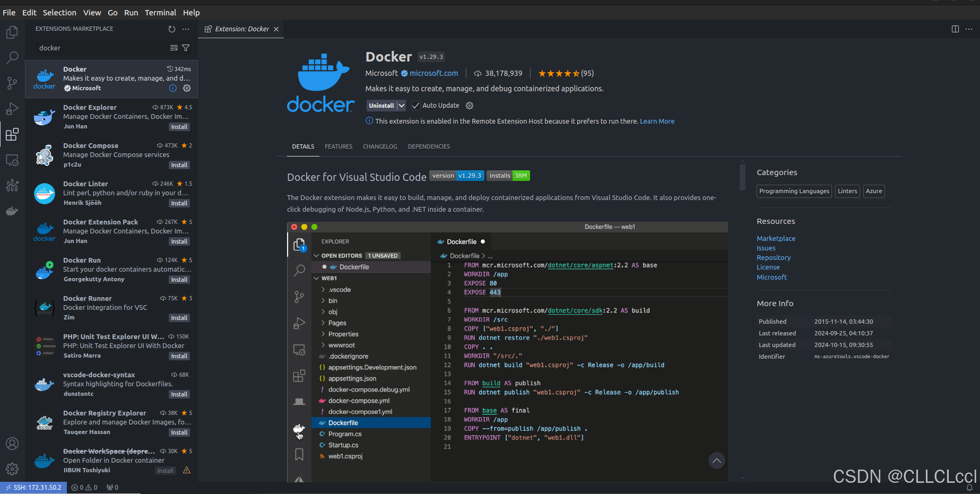The width and height of the screenshot is (980, 494).
Task: Install the Docker Runner extension
Action: pos(179,318)
